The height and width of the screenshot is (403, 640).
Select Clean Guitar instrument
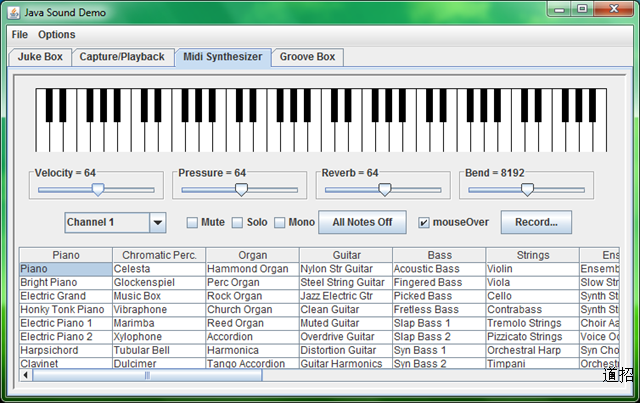coord(346,309)
